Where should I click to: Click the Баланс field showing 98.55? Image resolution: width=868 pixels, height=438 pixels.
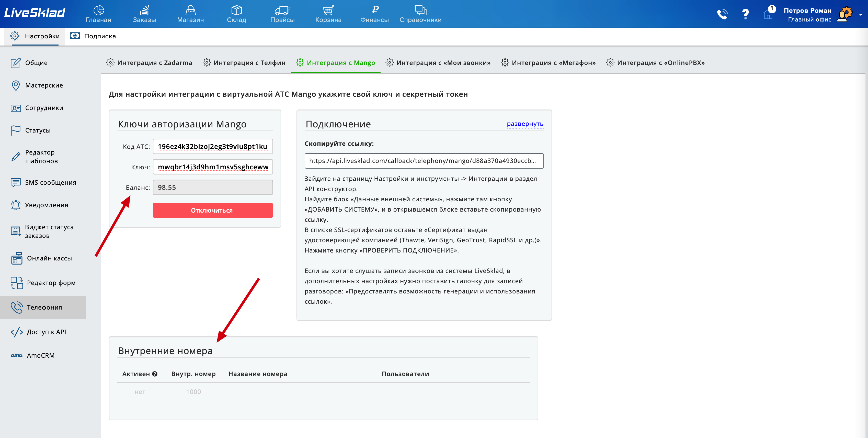(213, 188)
